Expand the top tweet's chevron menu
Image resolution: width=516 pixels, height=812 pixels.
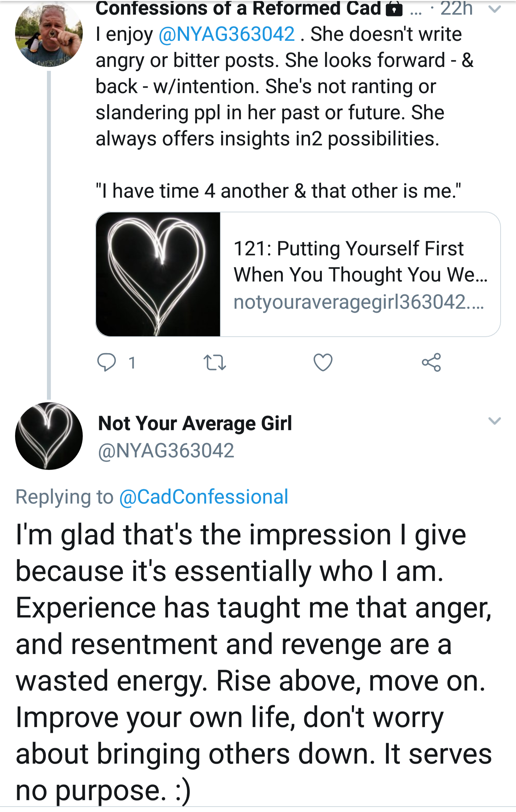coord(494,9)
